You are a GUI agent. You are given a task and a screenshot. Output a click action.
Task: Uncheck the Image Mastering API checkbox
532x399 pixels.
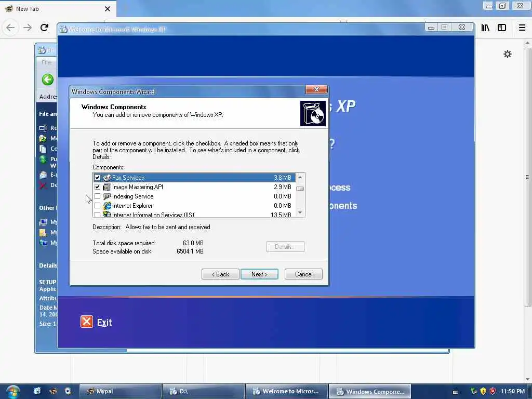coord(97,187)
